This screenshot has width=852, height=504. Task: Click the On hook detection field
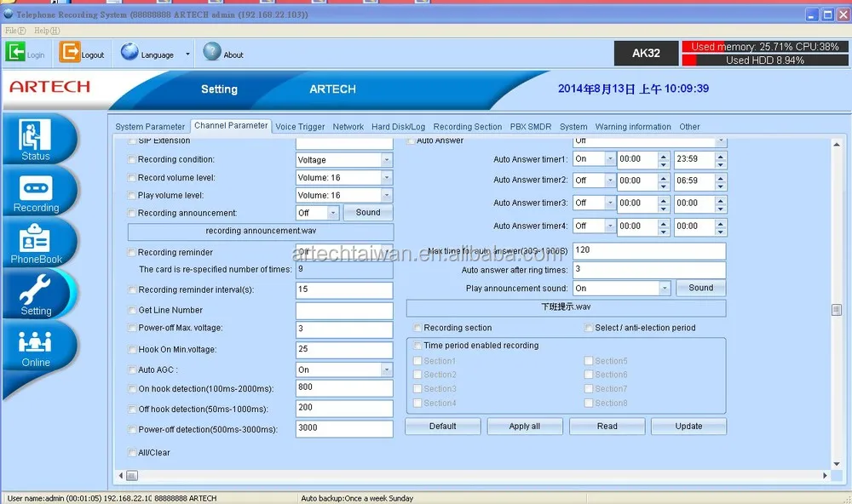click(x=344, y=387)
